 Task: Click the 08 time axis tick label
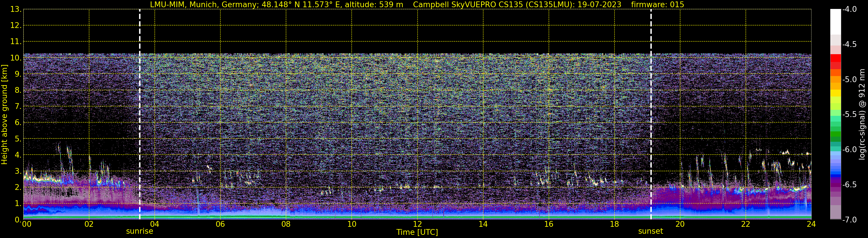point(286,224)
